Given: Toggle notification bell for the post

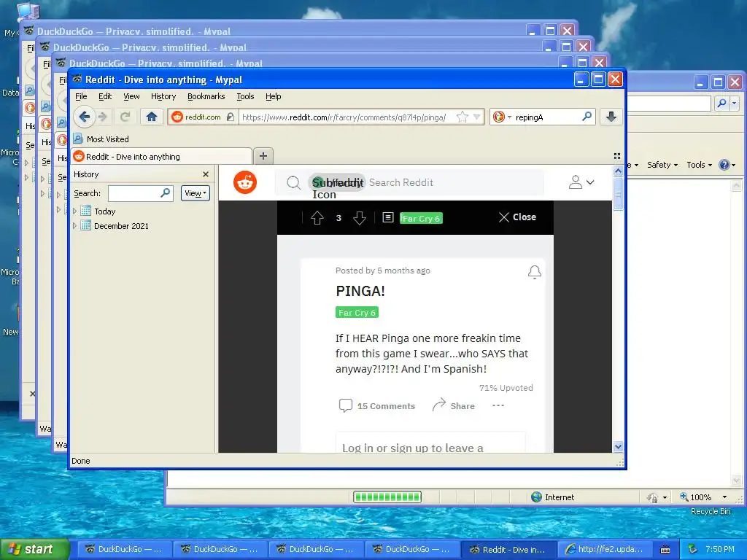Looking at the screenshot, I should click(535, 272).
